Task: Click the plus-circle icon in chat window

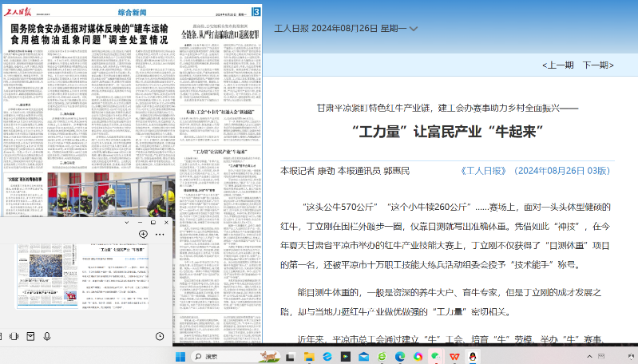Action: coord(143,234)
